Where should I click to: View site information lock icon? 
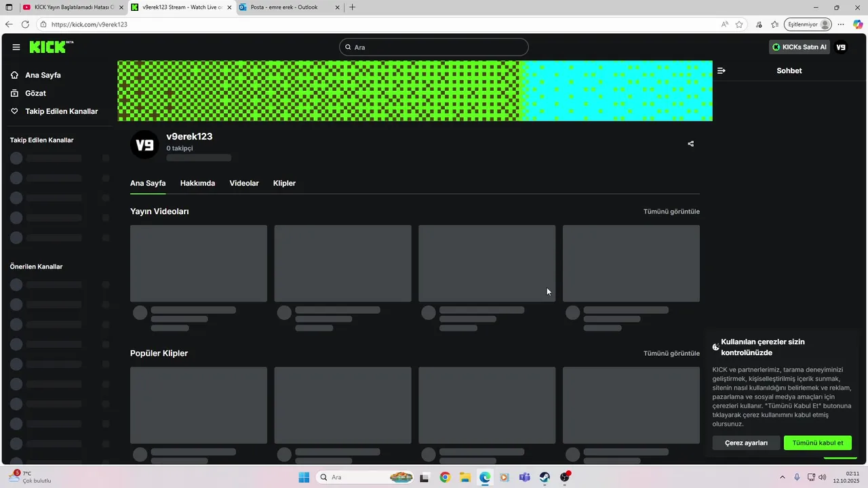tap(43, 24)
